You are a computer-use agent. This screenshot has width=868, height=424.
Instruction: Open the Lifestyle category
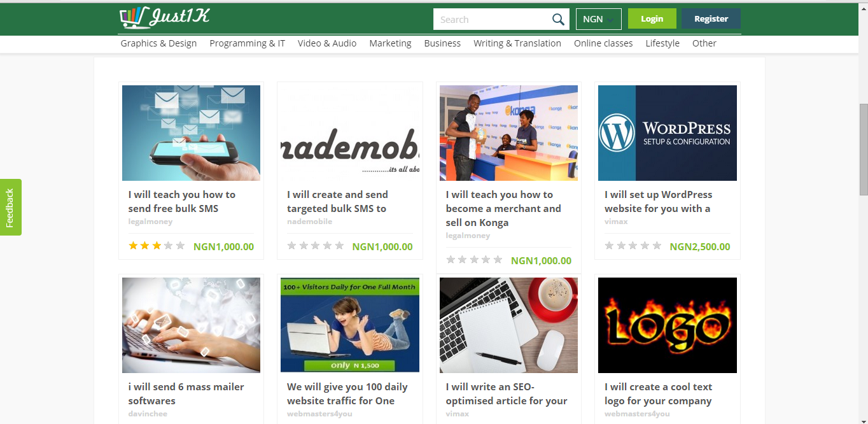662,43
